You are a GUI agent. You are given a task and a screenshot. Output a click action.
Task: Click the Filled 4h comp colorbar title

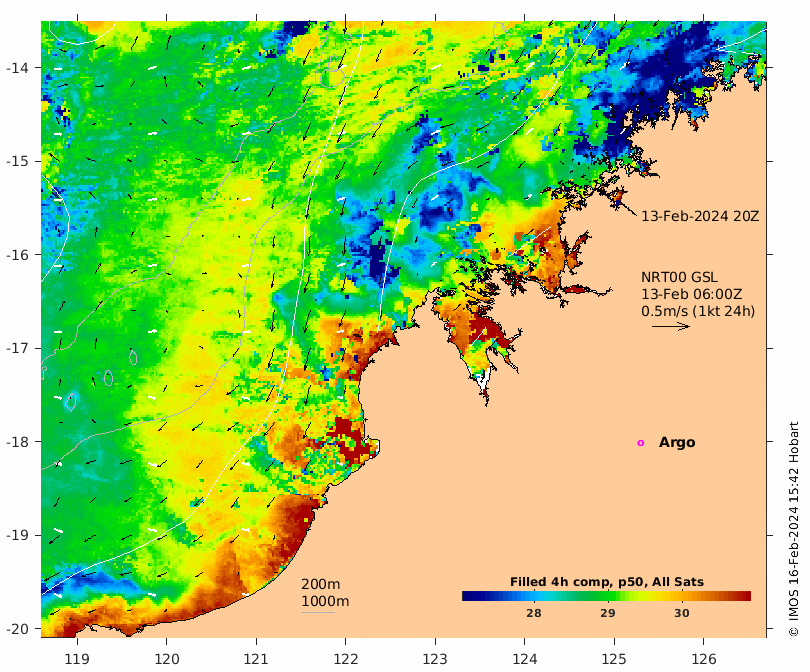click(x=606, y=582)
